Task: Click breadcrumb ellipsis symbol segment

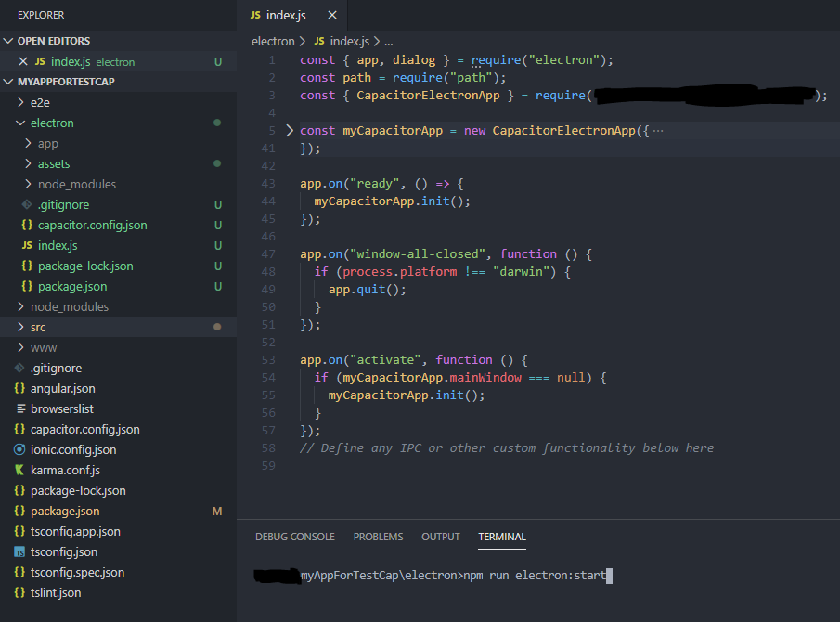Action: [389, 42]
